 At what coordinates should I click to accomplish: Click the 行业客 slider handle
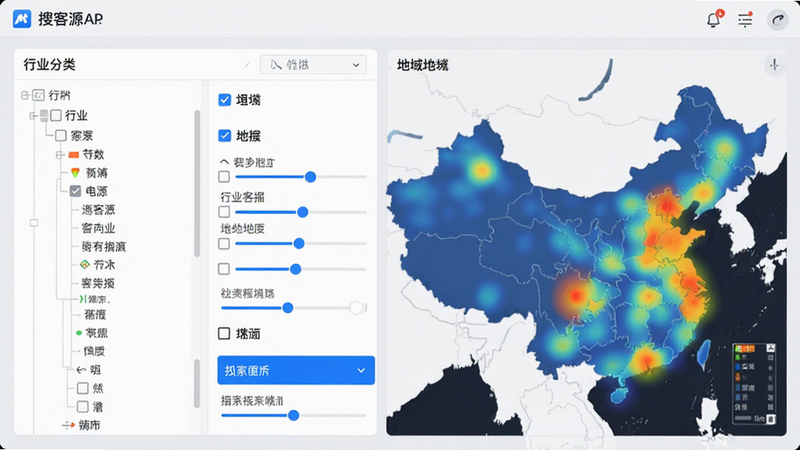tap(303, 212)
